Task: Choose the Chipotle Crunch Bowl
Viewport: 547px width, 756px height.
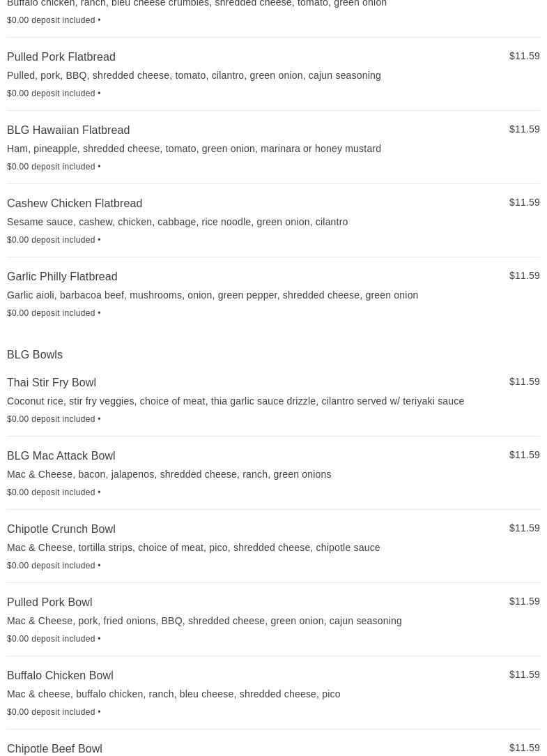Action: (273, 547)
